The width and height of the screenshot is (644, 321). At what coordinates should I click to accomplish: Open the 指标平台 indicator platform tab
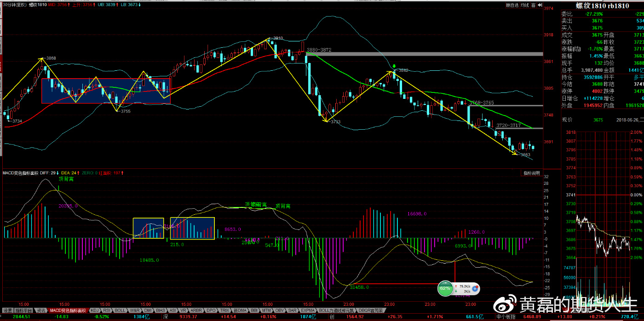(24, 310)
